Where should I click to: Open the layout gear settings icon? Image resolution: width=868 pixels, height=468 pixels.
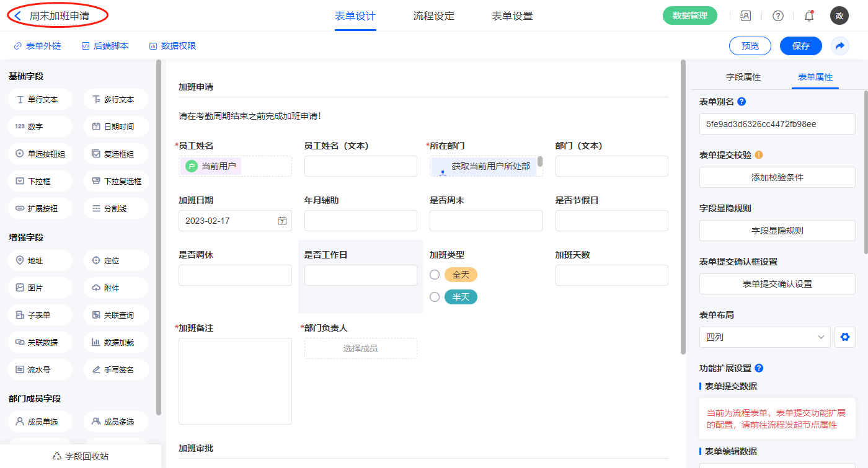click(844, 337)
